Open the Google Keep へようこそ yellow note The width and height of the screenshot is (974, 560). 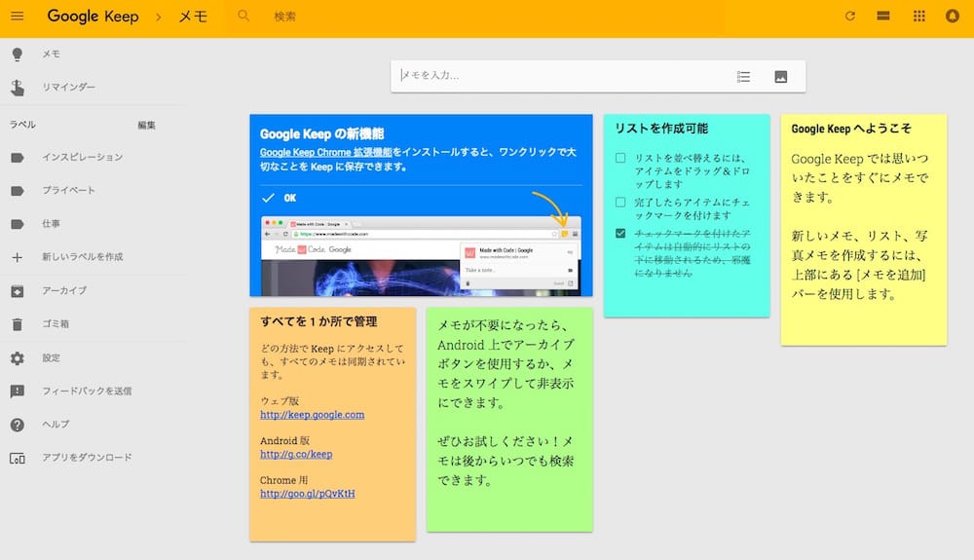coord(864,230)
